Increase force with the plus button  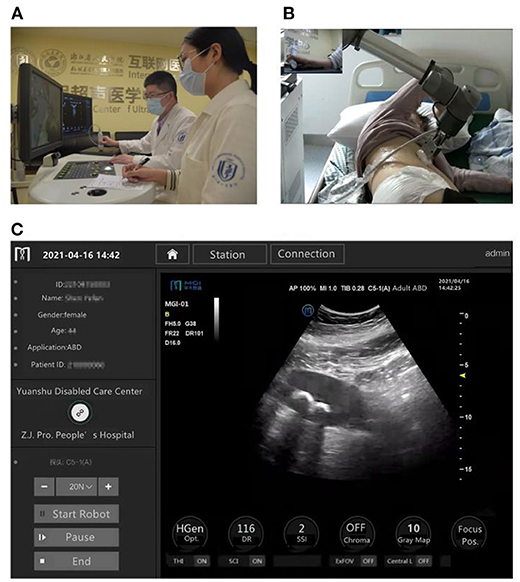tap(108, 487)
